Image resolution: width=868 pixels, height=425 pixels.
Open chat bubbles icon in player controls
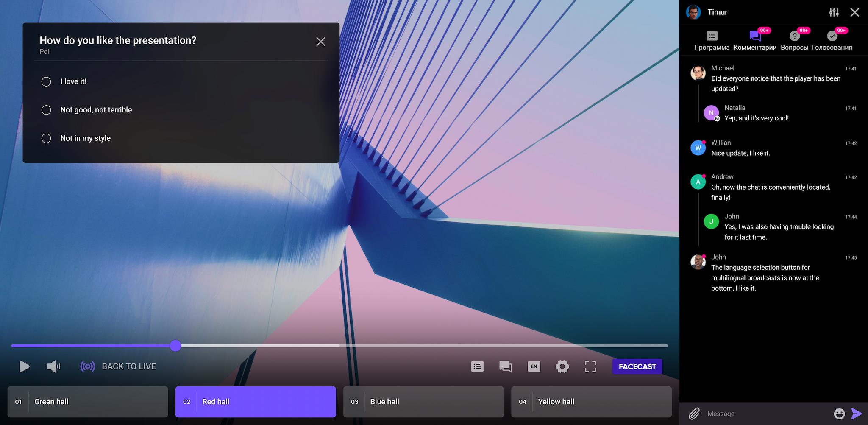coord(505,366)
